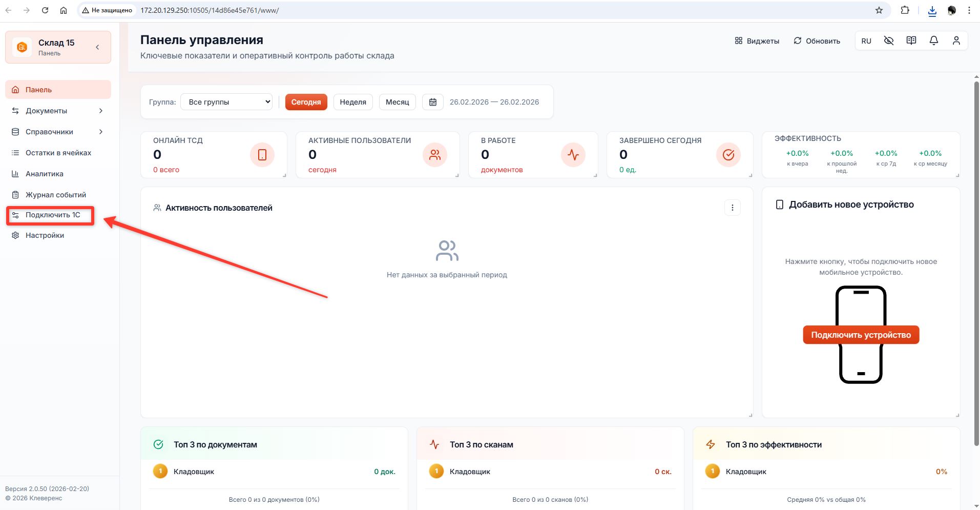Open the browser home page icon
This screenshot has width=980, height=510.
pos(64,10)
